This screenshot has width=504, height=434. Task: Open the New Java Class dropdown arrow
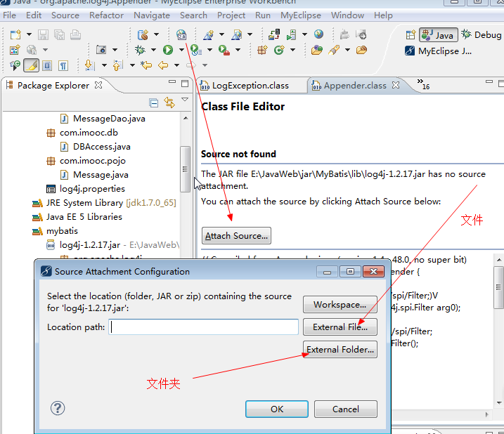293,50
